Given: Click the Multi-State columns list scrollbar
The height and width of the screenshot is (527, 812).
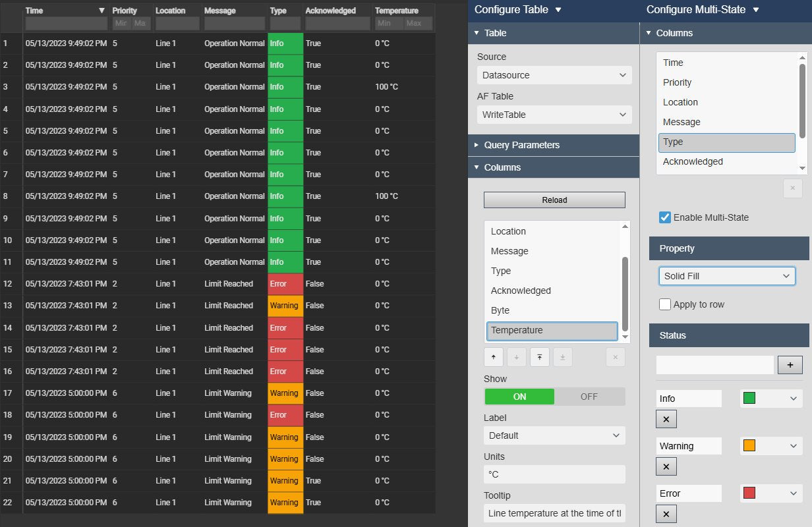Looking at the screenshot, I should (802, 100).
